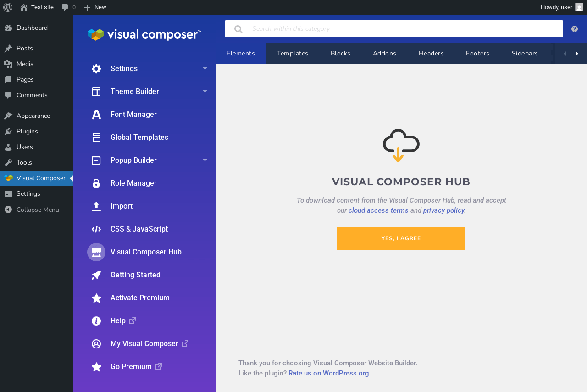Viewport: 587px width, 392px height.
Task: Click the tabs left arrow
Action: pyautogui.click(x=565, y=54)
